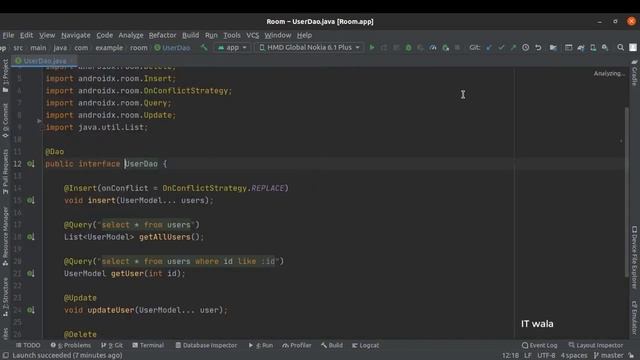Open the Database Inspector tool window
The height and width of the screenshot is (360, 640).
[x=206, y=345]
